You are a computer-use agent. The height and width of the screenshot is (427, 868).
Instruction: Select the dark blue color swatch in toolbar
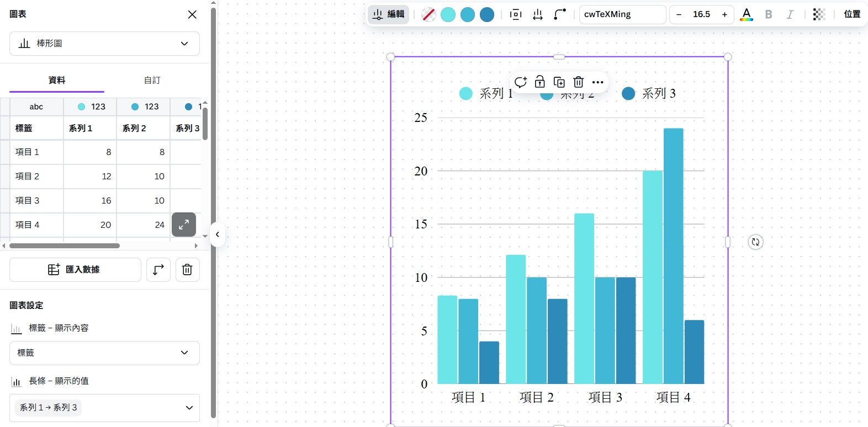click(487, 14)
